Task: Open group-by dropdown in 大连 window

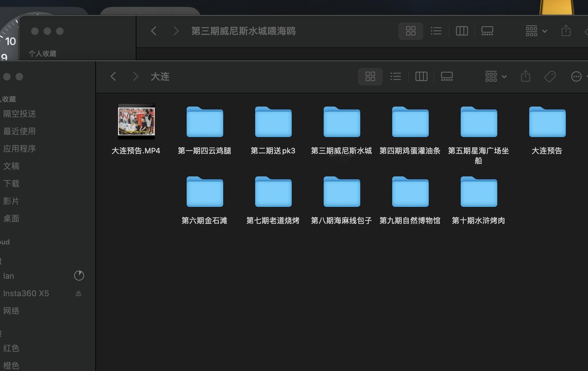Action: [x=496, y=76]
